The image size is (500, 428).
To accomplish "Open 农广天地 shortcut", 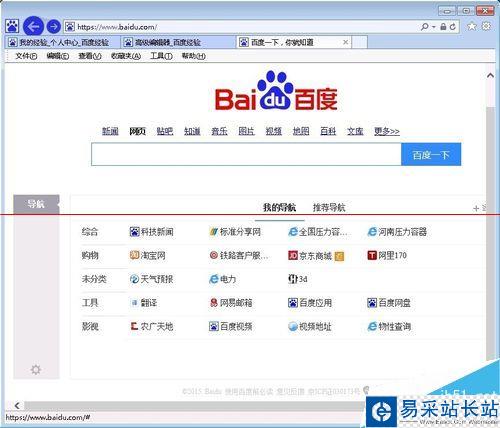I will pos(152,326).
